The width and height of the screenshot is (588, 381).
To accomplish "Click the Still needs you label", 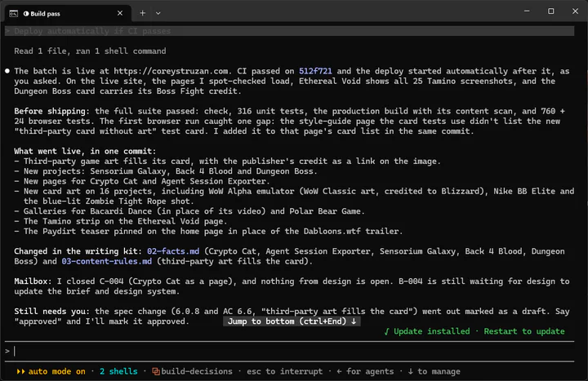I will (x=51, y=311).
